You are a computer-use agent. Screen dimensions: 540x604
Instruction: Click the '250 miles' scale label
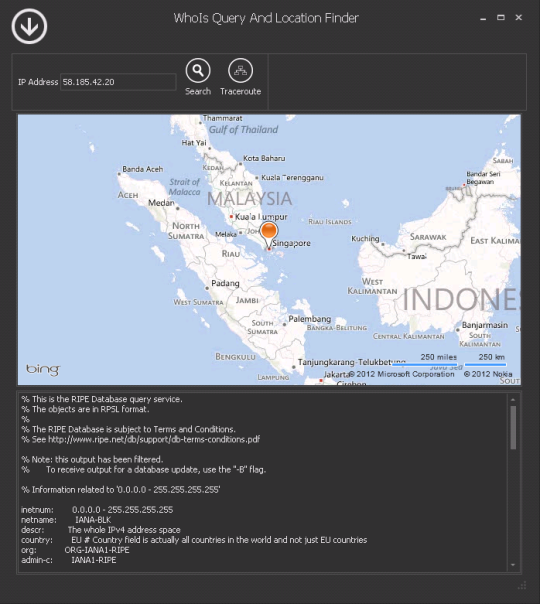438,357
